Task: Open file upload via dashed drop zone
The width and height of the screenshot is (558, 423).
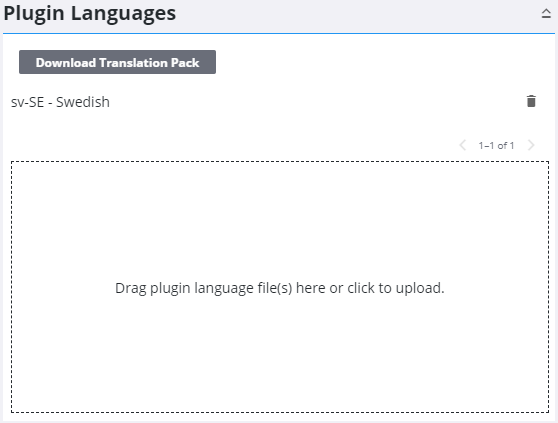Action: [280, 287]
